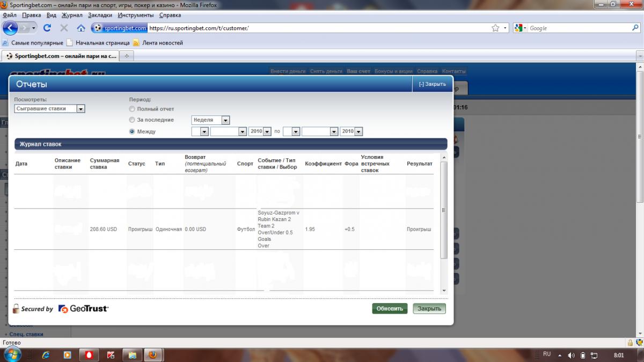644x362 pixels.
Task: Open the Вид menu
Action: (x=51, y=15)
